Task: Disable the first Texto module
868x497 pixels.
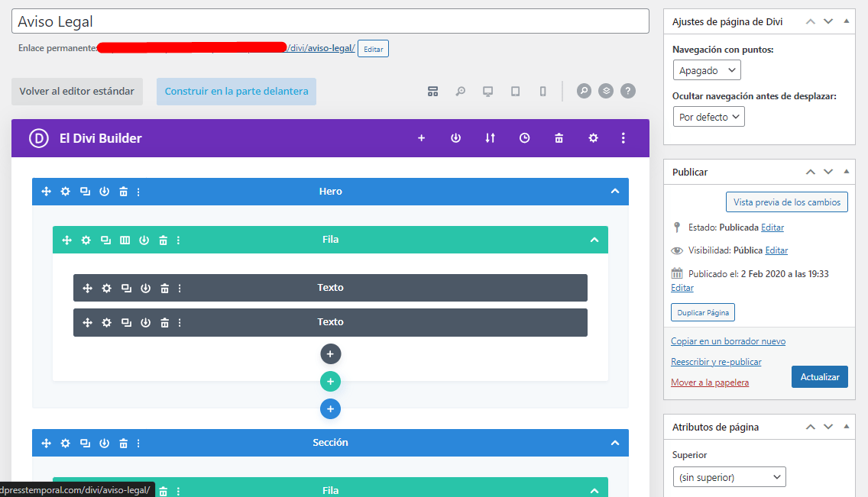Action: pos(146,288)
